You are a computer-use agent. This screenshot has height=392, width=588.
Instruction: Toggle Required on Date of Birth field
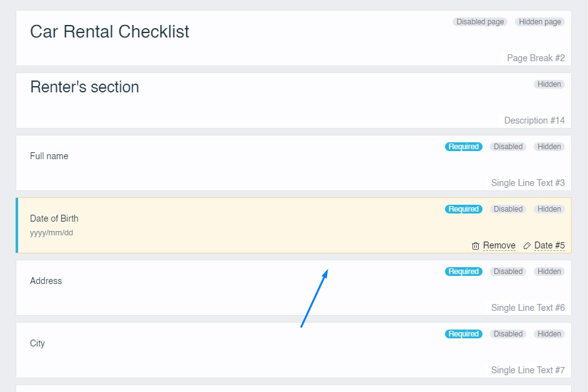pos(463,209)
